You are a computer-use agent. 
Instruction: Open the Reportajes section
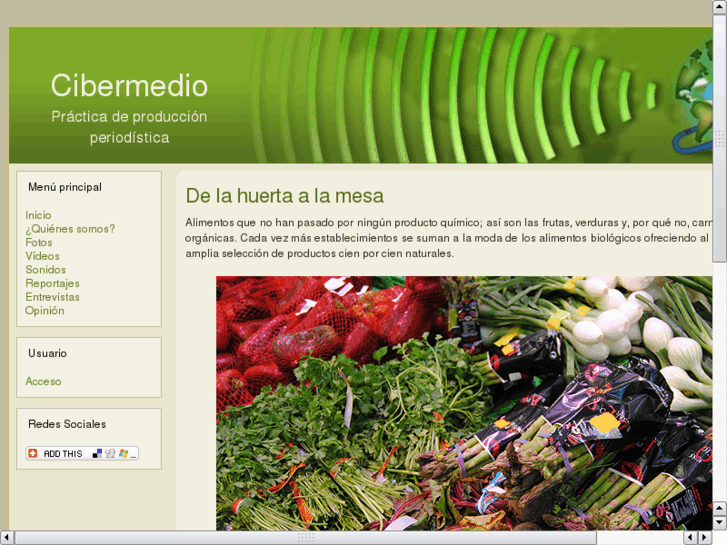pyautogui.click(x=52, y=283)
